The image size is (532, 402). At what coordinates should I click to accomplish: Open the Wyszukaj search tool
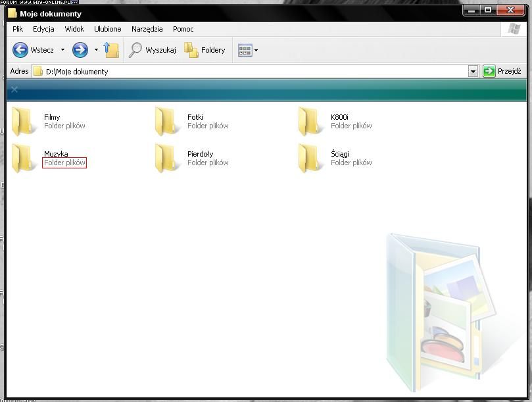tap(153, 50)
